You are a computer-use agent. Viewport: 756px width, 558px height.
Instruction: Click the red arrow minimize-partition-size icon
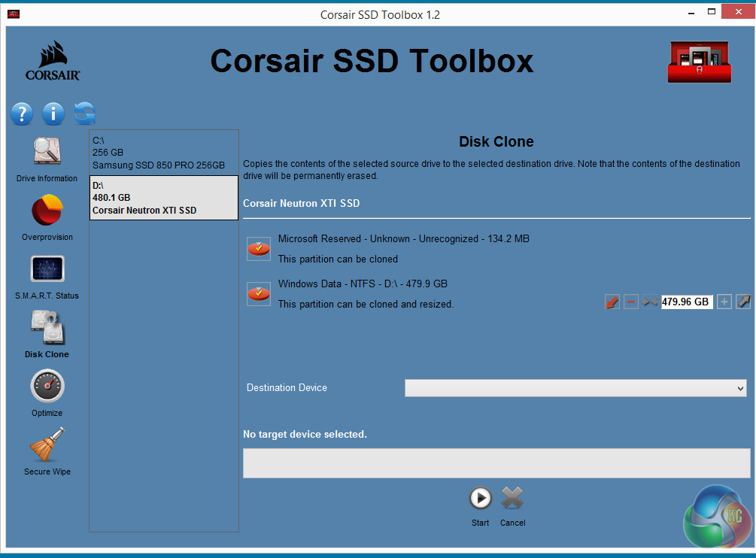click(612, 302)
